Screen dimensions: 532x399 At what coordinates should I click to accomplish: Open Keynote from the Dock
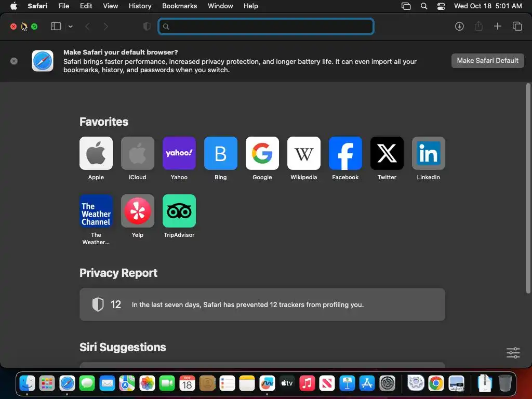coord(347,383)
